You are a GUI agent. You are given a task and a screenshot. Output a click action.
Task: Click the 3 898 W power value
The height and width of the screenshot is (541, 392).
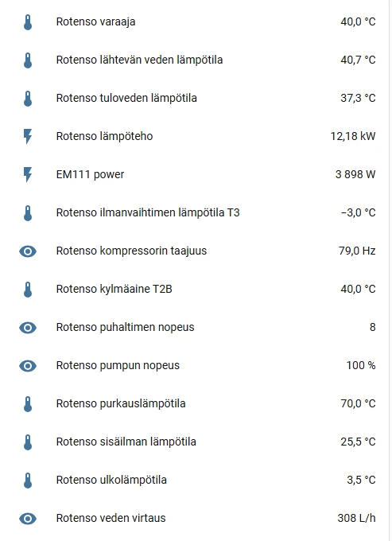(x=355, y=174)
